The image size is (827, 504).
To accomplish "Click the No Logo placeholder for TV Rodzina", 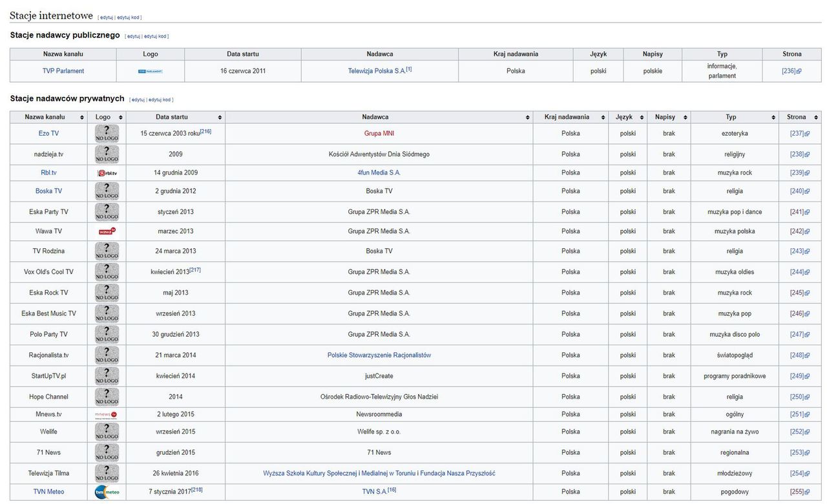I will click(107, 251).
